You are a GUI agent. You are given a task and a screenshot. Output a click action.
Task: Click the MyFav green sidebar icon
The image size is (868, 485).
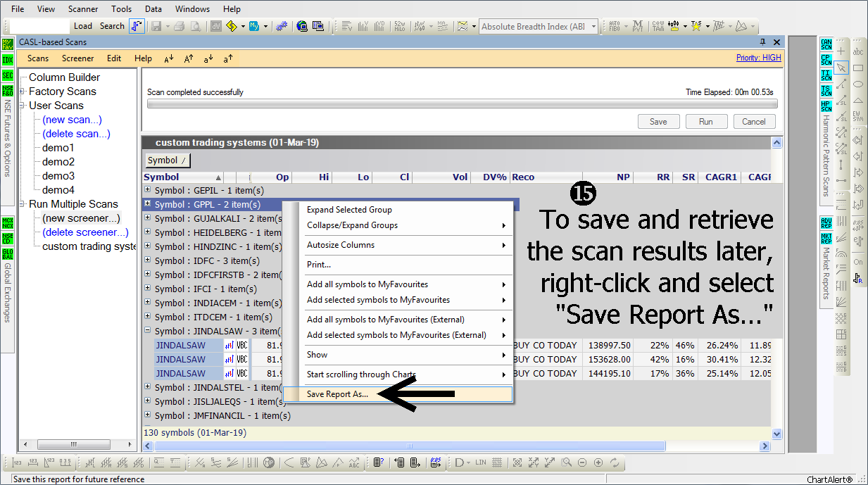[8, 44]
